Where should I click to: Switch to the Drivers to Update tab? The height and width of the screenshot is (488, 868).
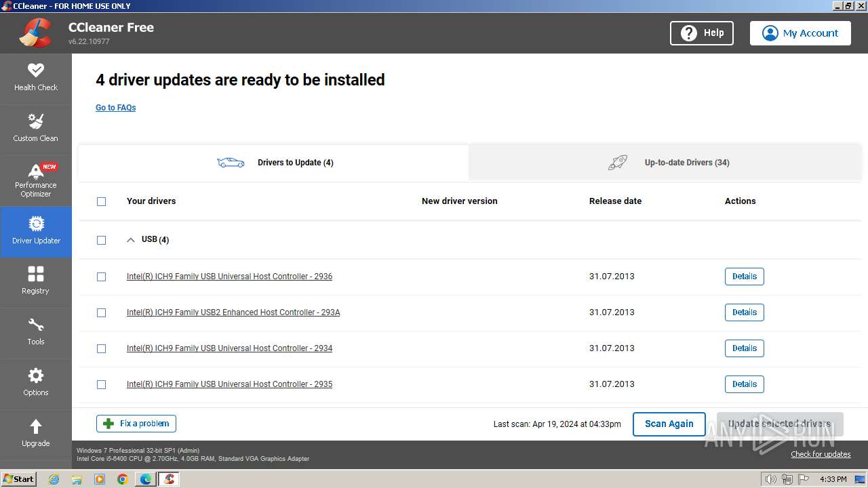click(274, 163)
